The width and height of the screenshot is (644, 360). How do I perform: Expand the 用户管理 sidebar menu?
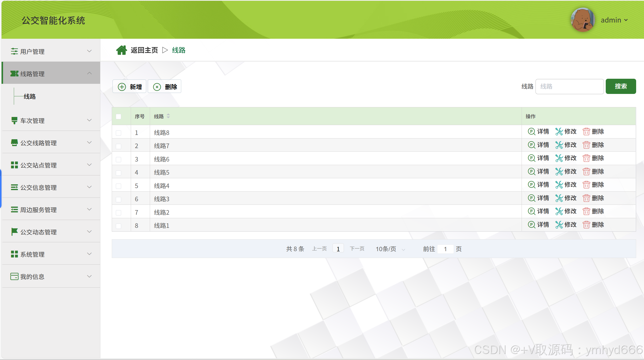tap(51, 51)
